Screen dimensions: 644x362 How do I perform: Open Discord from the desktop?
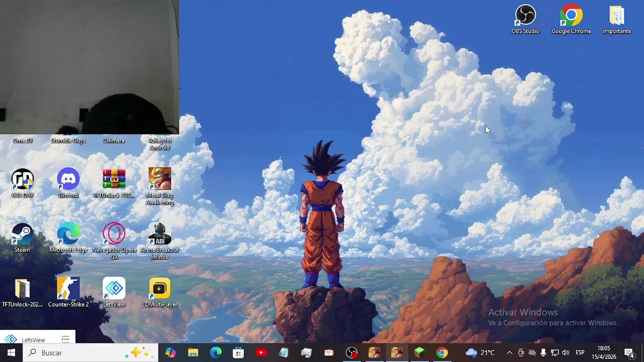(x=68, y=184)
